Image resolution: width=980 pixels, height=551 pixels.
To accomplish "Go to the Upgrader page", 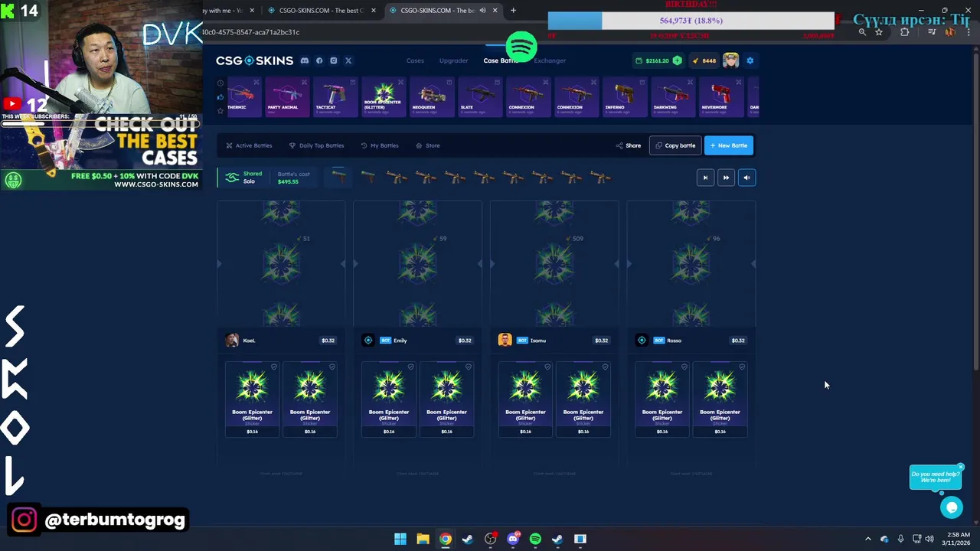I will (453, 60).
